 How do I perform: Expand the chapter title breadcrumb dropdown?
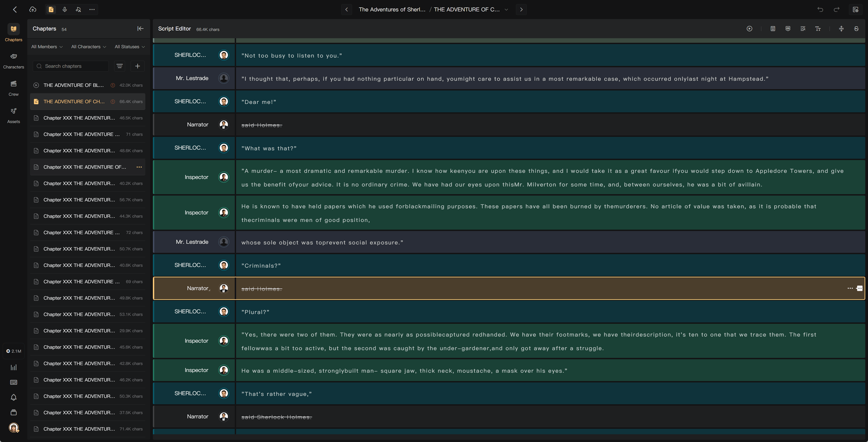506,9
